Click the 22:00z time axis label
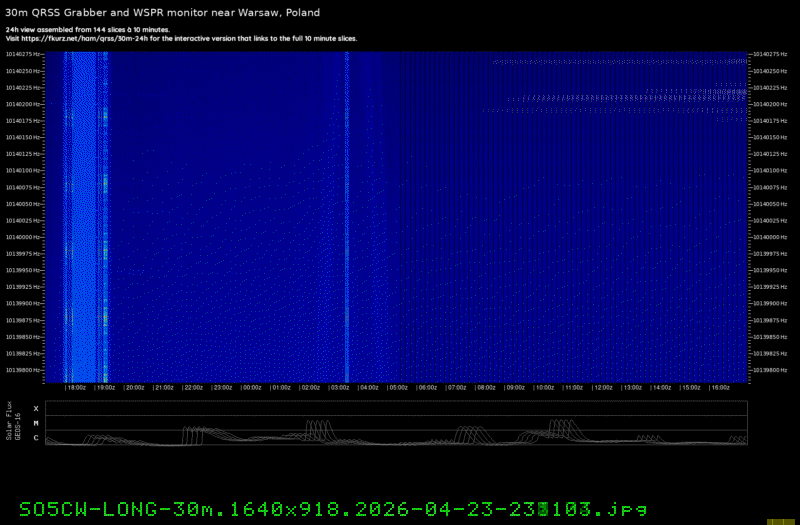The height and width of the screenshot is (525, 800). pos(193,387)
